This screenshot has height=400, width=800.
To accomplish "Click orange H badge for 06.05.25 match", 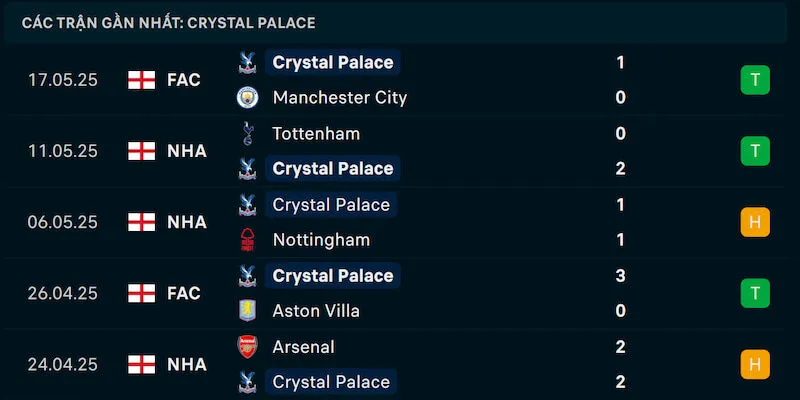I will [755, 222].
